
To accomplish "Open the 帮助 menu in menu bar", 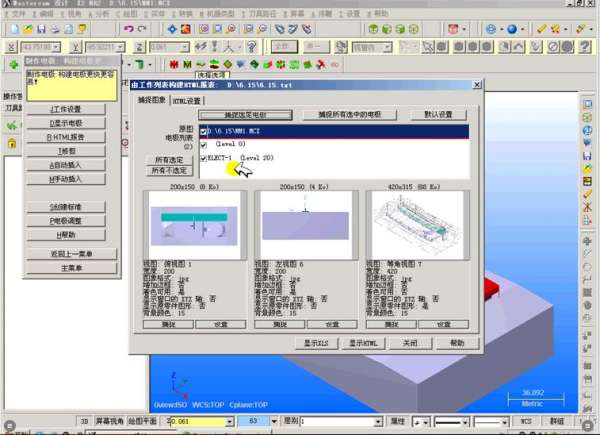I will pos(378,14).
